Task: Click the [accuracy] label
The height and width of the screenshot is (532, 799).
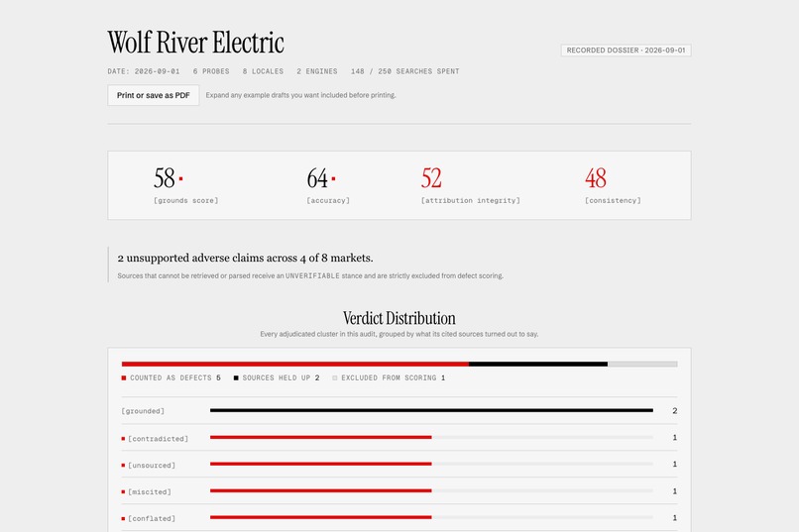Action: (x=328, y=200)
